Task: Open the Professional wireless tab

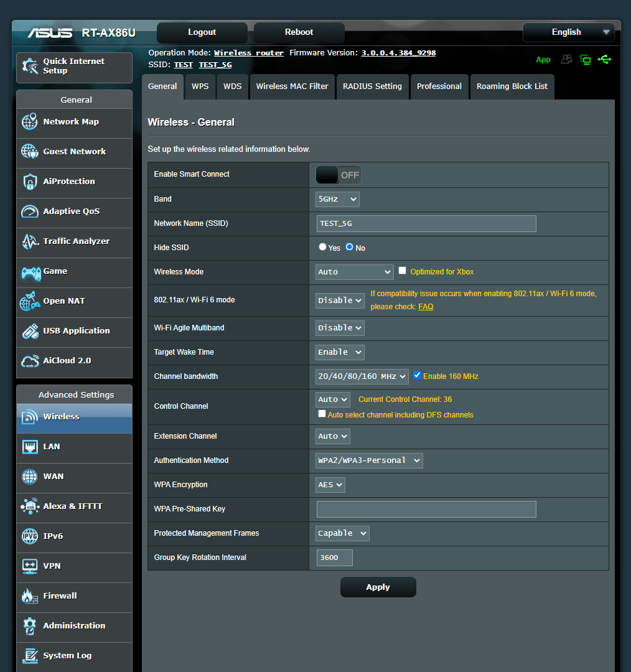Action: click(x=439, y=86)
